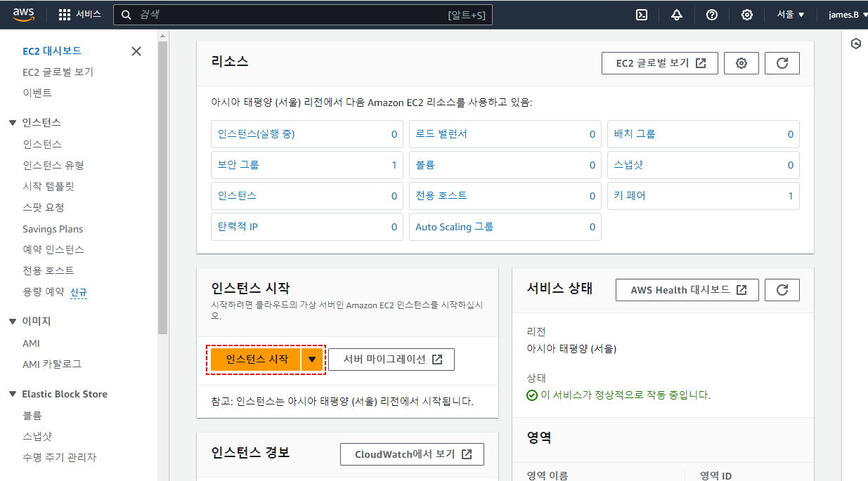Open the instance launch options arrow
Screen dimensions: 868x481
[312, 360]
